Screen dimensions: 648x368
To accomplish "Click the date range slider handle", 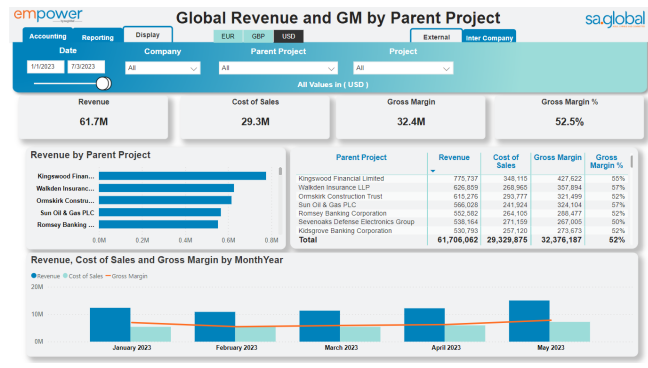I will coord(103,84).
